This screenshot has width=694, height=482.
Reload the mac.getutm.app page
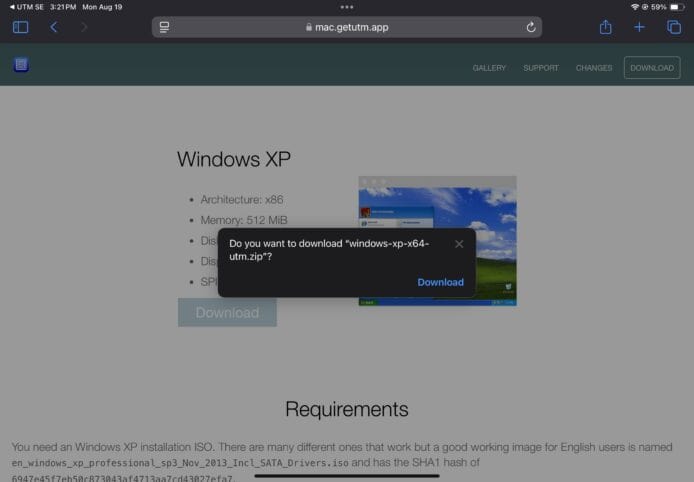coord(530,27)
